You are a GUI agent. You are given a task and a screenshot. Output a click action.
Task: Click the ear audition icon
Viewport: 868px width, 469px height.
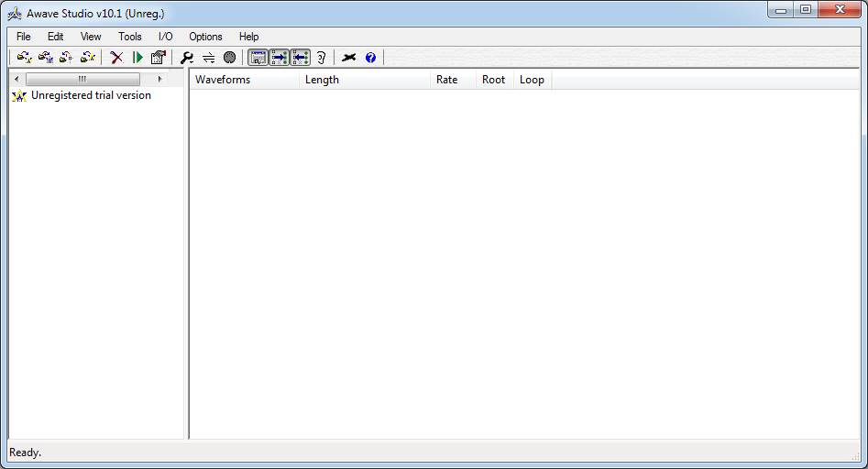click(x=321, y=57)
